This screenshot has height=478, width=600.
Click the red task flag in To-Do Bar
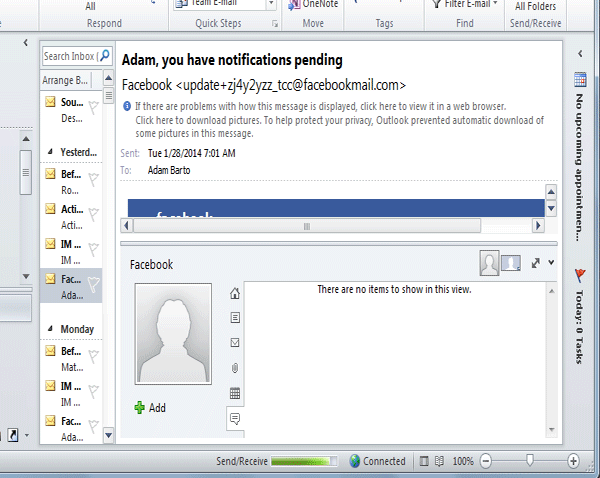pyautogui.click(x=580, y=275)
